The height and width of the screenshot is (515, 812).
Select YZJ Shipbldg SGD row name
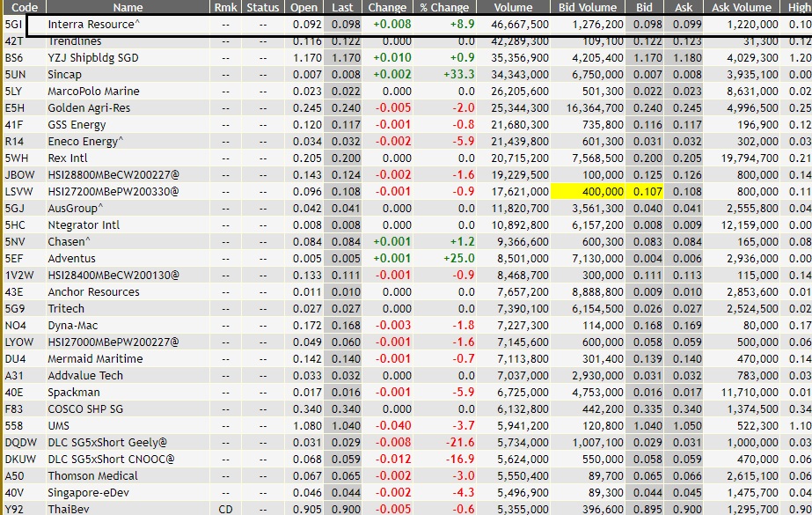pyautogui.click(x=93, y=58)
